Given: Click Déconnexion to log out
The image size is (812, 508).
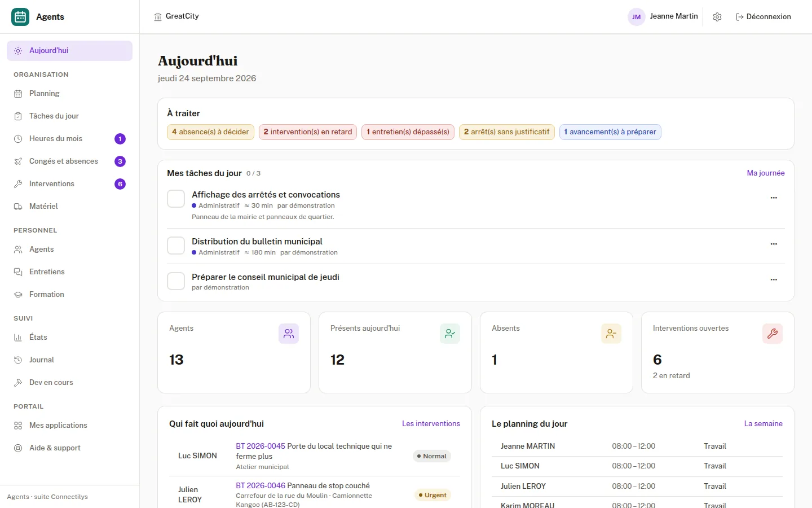Looking at the screenshot, I should click(763, 17).
